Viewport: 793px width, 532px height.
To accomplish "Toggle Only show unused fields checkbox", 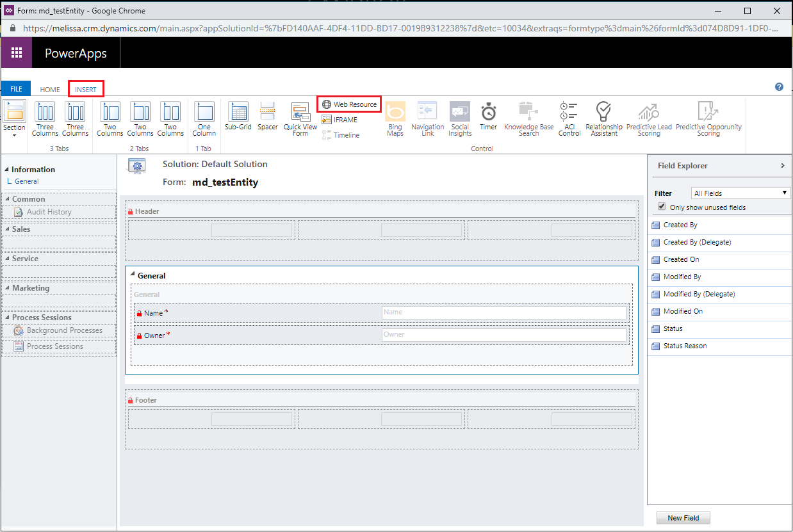I will [x=662, y=207].
